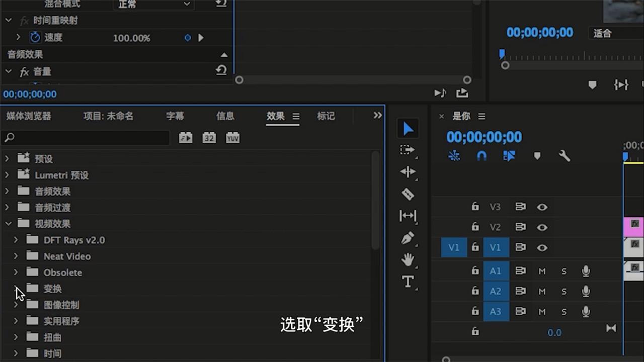Add marker in timeline header

point(537,156)
